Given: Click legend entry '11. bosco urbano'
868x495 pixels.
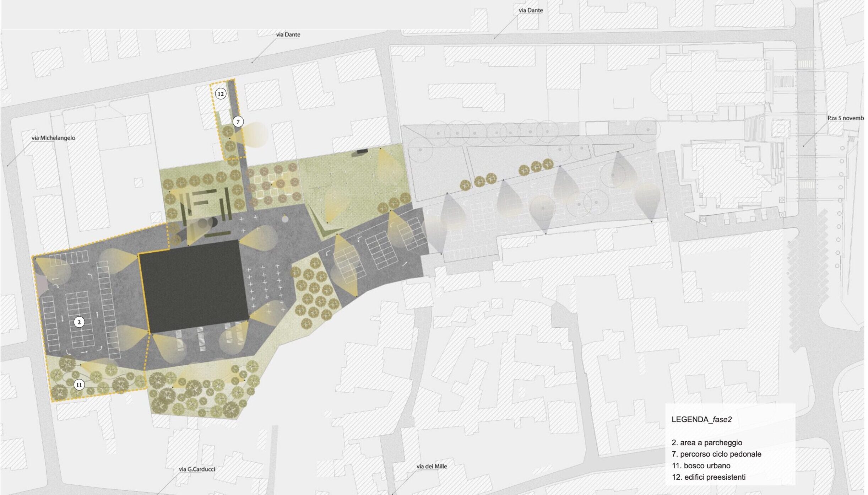Looking at the screenshot, I should click(x=701, y=466).
